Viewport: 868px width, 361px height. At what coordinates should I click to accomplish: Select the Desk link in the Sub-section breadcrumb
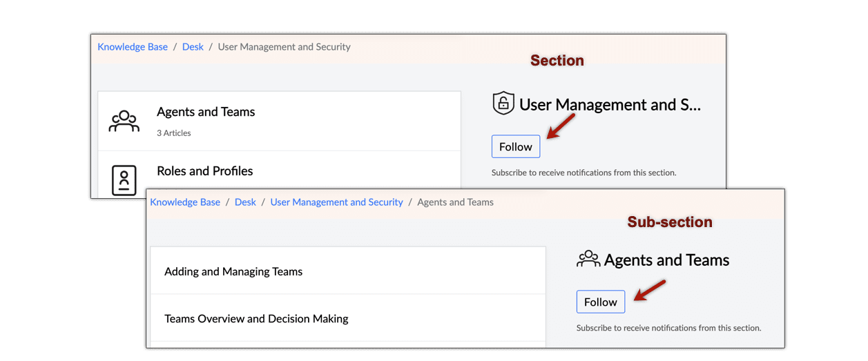click(x=245, y=202)
